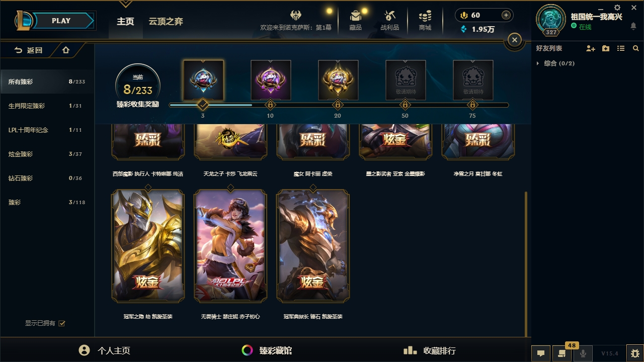Open the 商城 store icon

pos(425,20)
